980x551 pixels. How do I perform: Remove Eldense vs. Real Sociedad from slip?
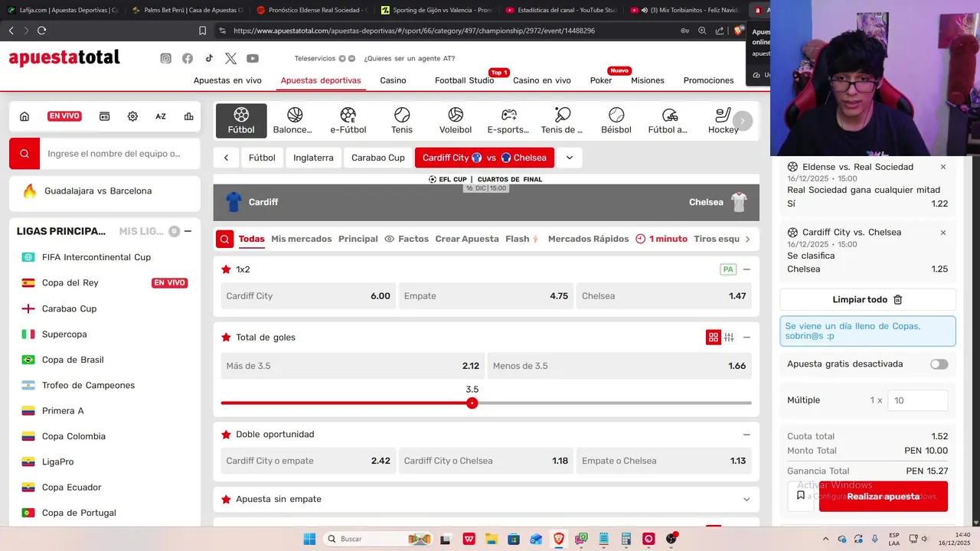943,167
